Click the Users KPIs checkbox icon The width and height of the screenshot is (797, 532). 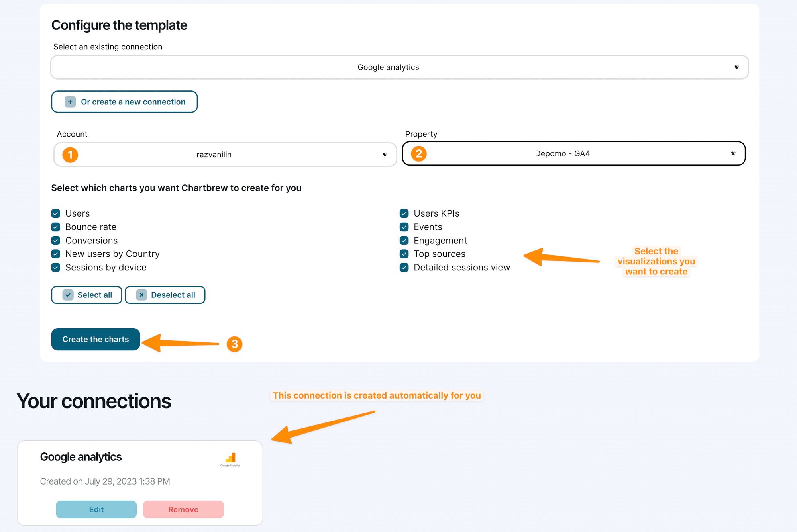tap(404, 213)
